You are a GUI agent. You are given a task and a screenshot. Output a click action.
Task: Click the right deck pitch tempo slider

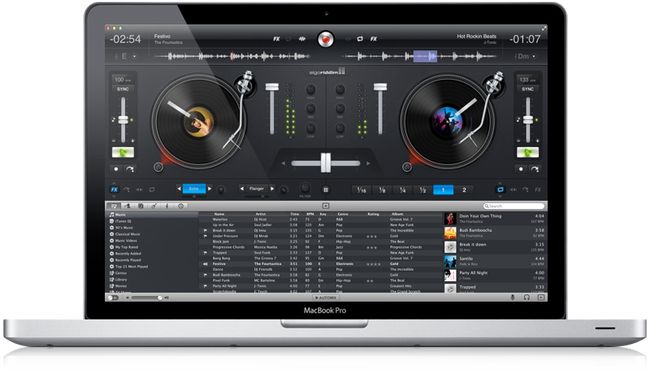[528, 120]
